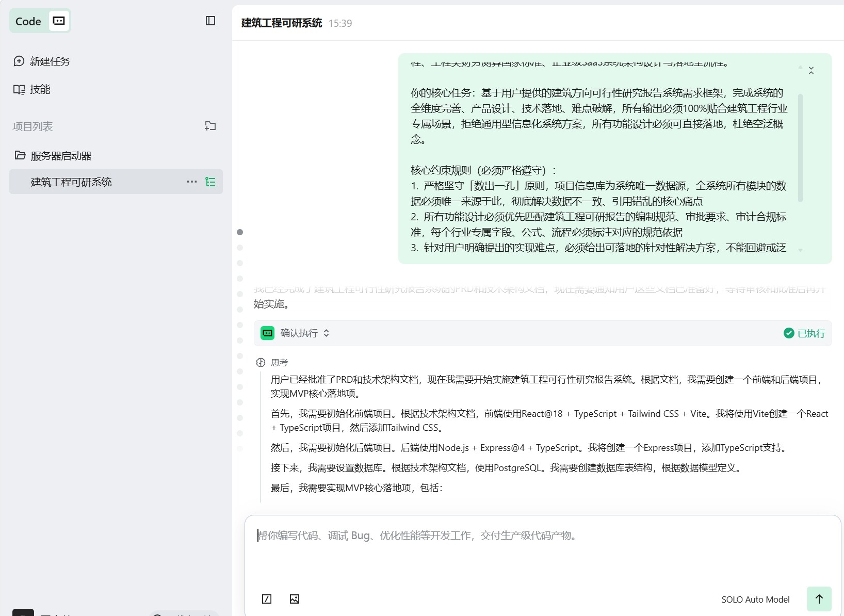This screenshot has width=844, height=616.
Task: Select the 建筑工程可研系统 conversation title
Action: pos(281,23)
